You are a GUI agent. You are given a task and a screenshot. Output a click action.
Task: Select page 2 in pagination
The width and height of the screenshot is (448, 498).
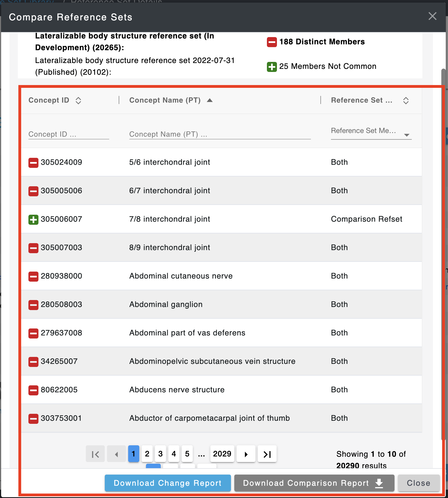point(147,454)
